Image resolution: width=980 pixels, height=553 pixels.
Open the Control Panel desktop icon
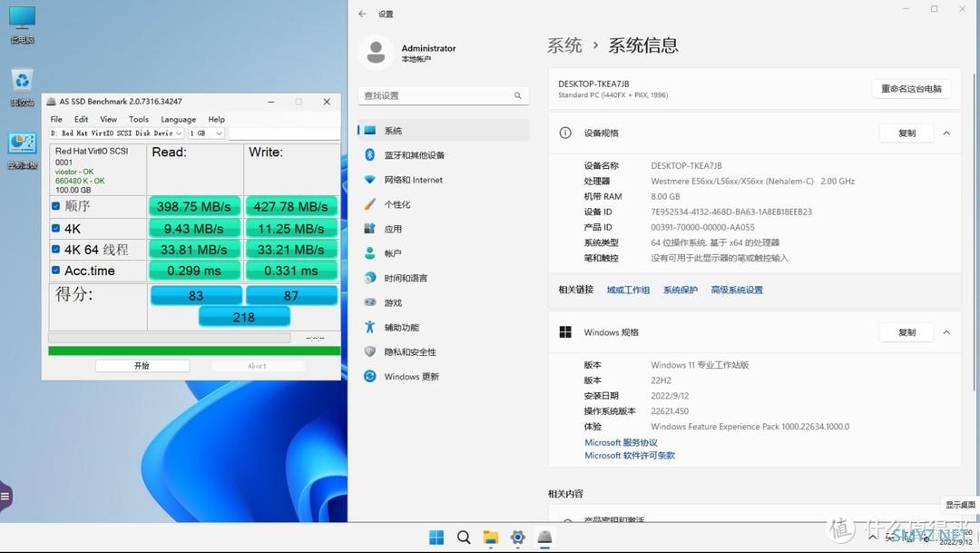pos(23,150)
